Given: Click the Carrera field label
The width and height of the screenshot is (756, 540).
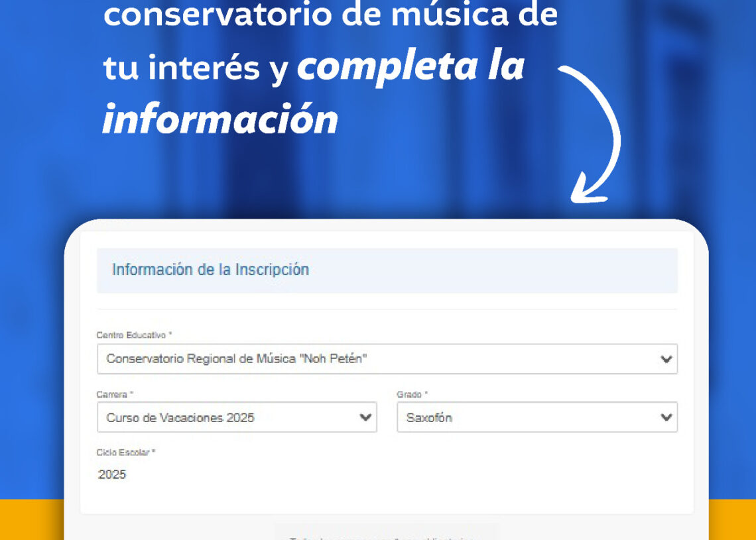Looking at the screenshot, I should click(115, 394).
